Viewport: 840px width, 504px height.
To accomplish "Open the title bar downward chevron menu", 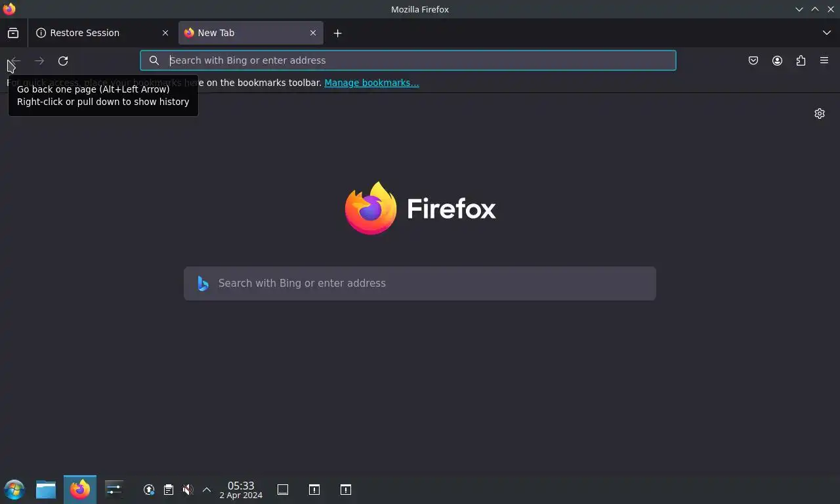I will 799,9.
